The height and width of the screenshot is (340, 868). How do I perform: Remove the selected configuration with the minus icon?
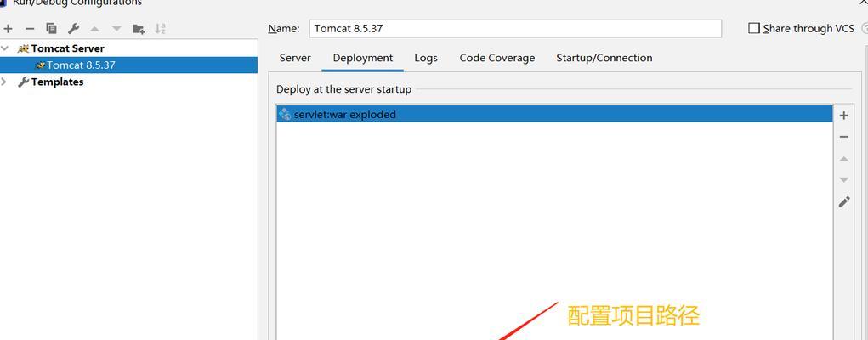[x=30, y=29]
